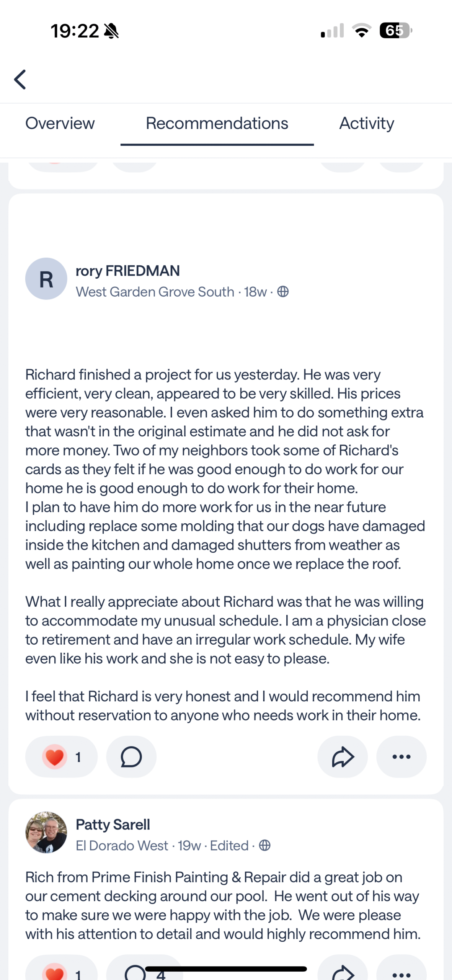Screen dimensions: 452x980
Task: Tap globe icon on Patty Sarell's post
Action: coord(264,845)
